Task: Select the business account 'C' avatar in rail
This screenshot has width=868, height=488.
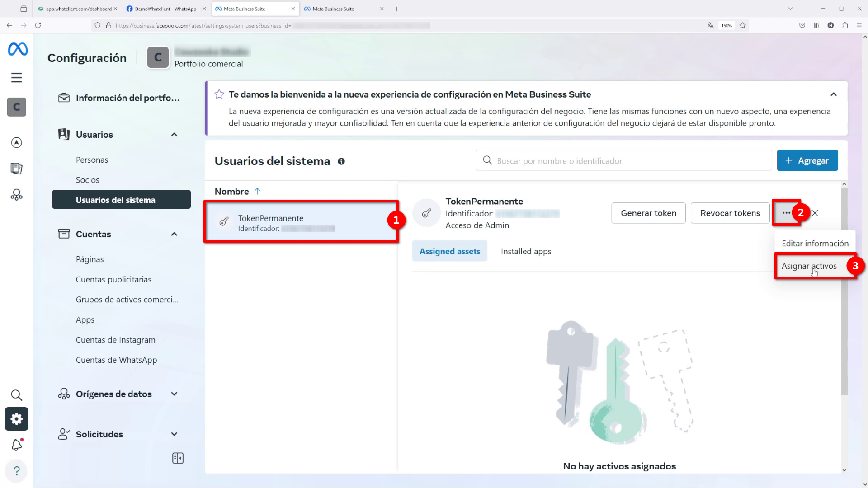Action: tap(17, 107)
